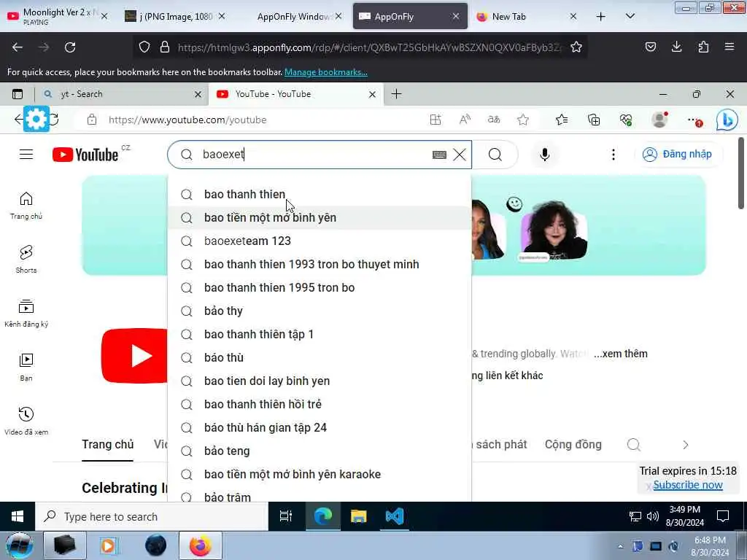Open YouTube settings three-dot menu
This screenshot has height=560, width=747.
(x=613, y=155)
